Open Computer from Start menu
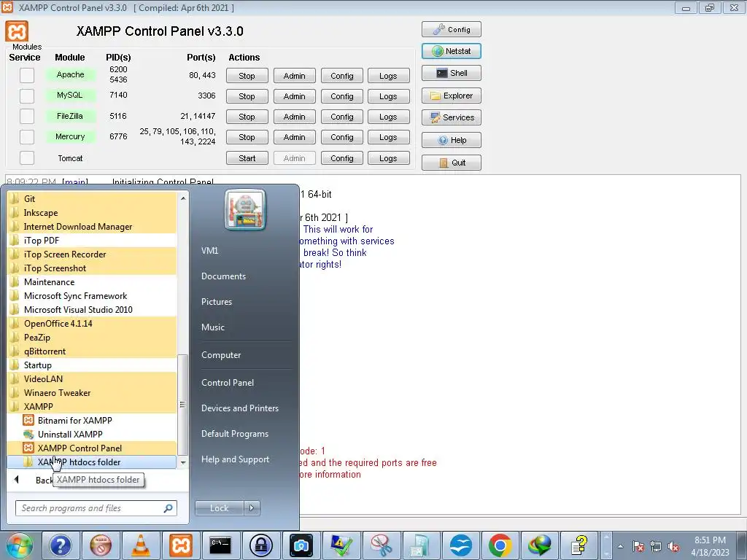Screen dimensions: 747x560 [x=221, y=355]
